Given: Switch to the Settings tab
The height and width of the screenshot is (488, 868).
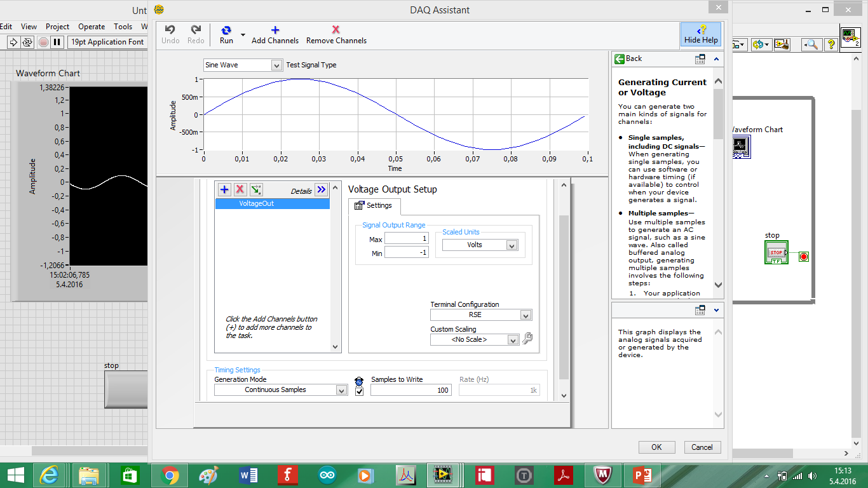Looking at the screenshot, I should [x=374, y=206].
